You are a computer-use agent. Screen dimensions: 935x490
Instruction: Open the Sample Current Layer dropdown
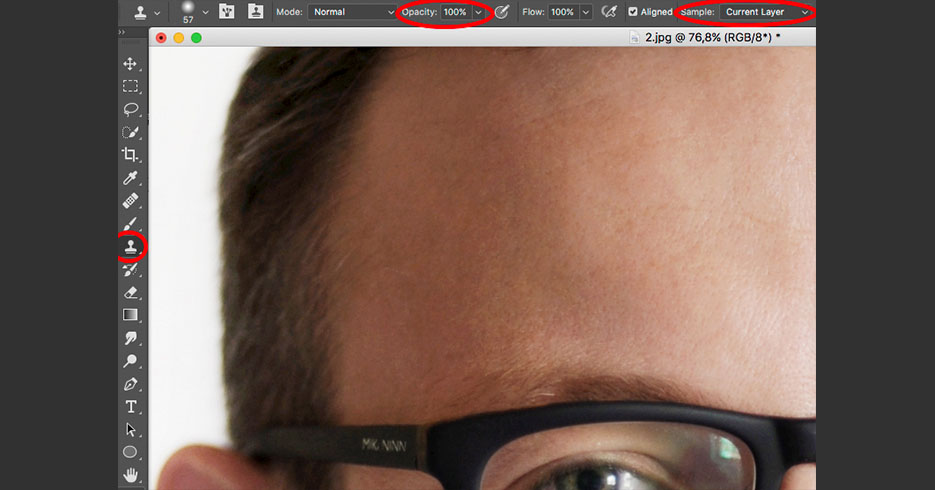tap(767, 12)
